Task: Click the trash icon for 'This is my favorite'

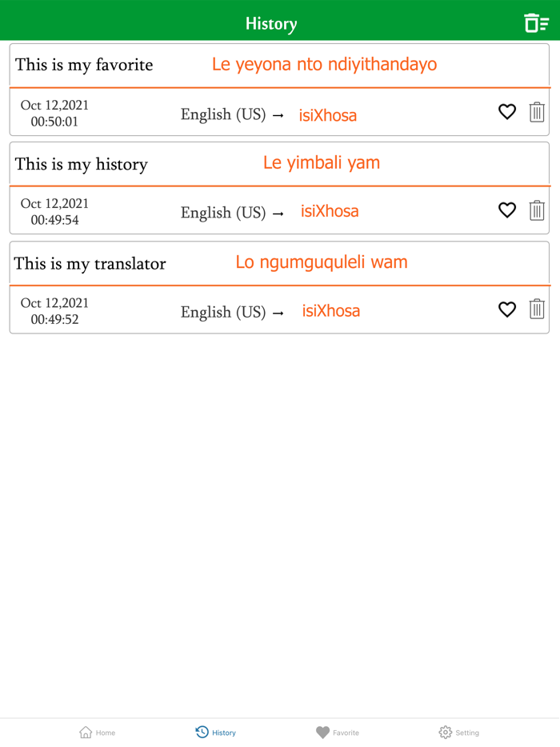Action: click(x=536, y=112)
